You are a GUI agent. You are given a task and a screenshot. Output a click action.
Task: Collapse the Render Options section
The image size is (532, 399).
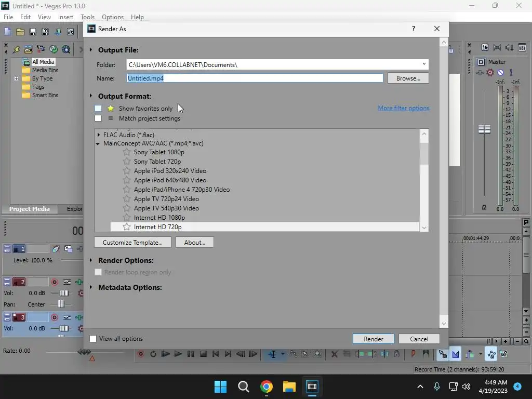pyautogui.click(x=91, y=260)
